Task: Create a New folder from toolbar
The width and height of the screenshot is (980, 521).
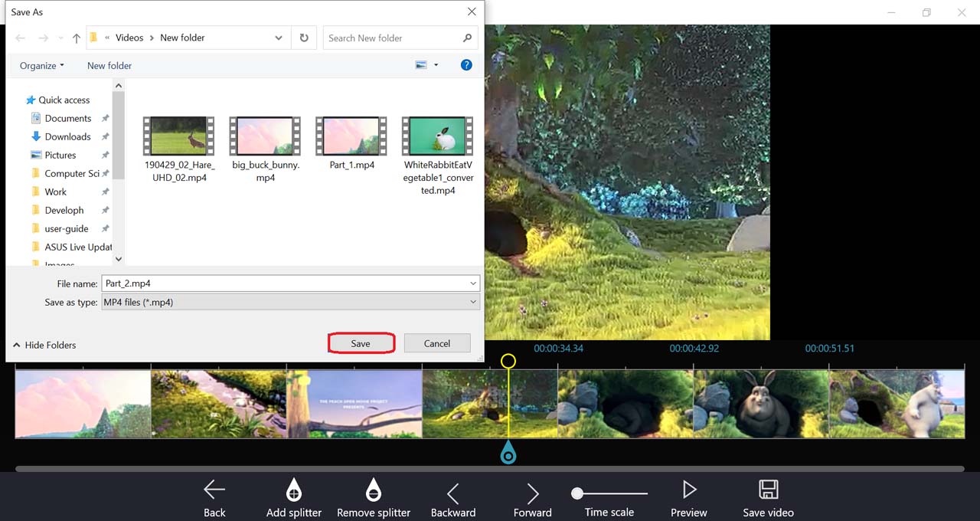Action: click(x=109, y=65)
